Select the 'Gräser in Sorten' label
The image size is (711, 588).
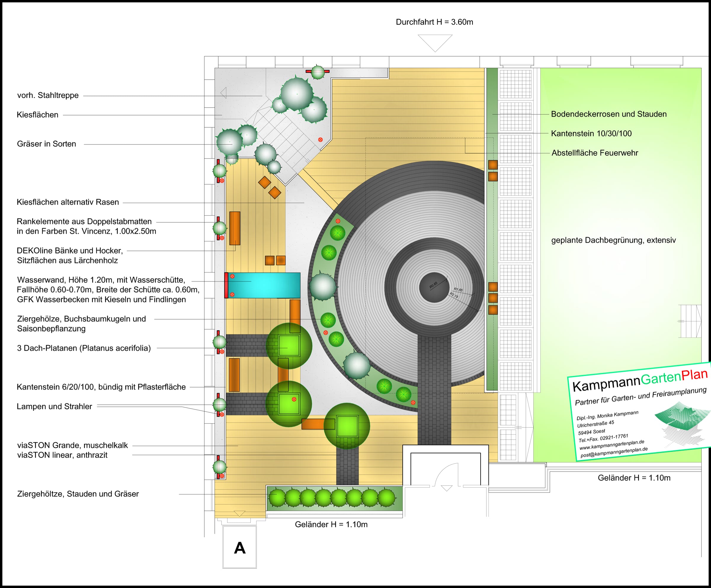tap(47, 144)
